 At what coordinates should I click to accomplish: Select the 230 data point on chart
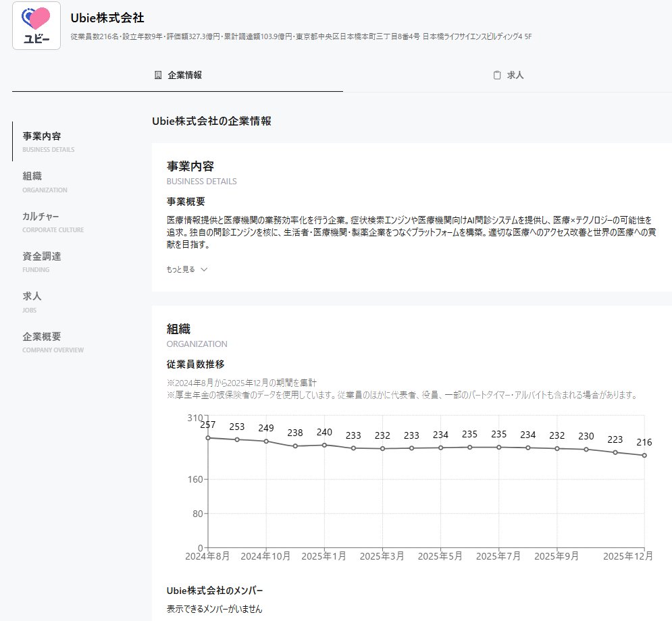tap(586, 450)
